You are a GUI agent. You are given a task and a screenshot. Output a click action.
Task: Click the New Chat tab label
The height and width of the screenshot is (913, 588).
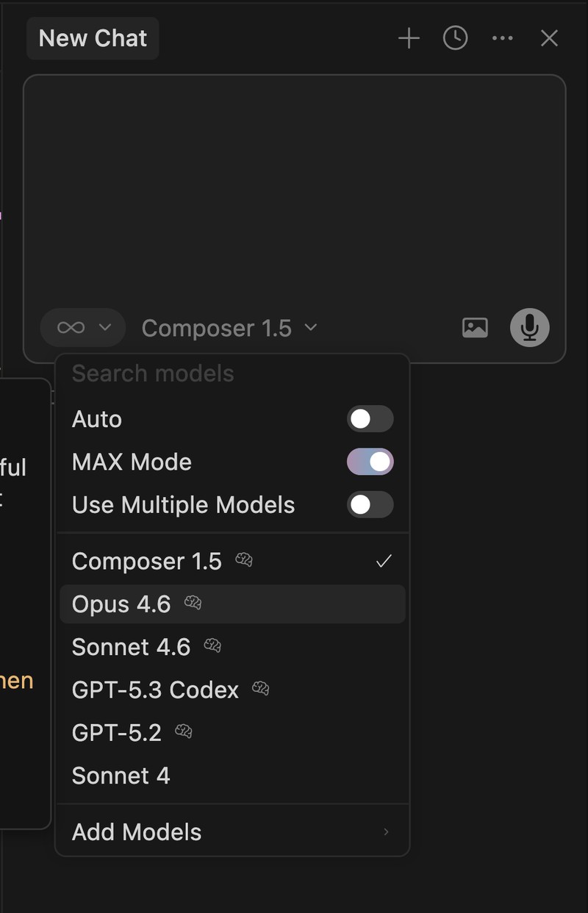[x=93, y=38]
